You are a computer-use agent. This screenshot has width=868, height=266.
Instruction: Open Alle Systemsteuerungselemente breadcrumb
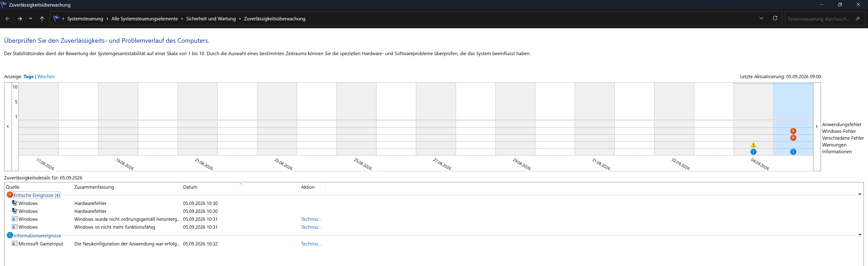[145, 19]
